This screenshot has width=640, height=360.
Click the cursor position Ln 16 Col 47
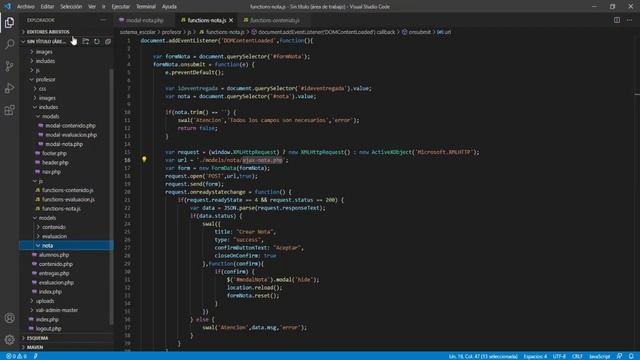(483, 356)
